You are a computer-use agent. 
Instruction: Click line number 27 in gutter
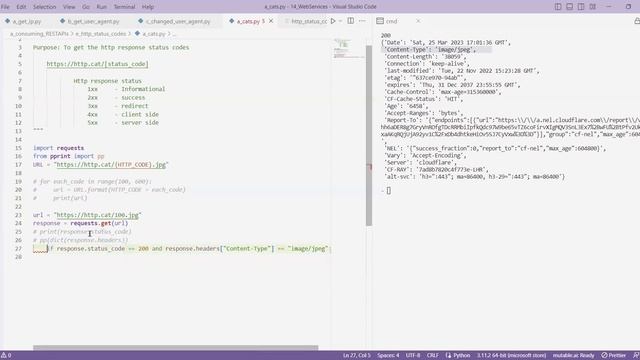pos(18,249)
